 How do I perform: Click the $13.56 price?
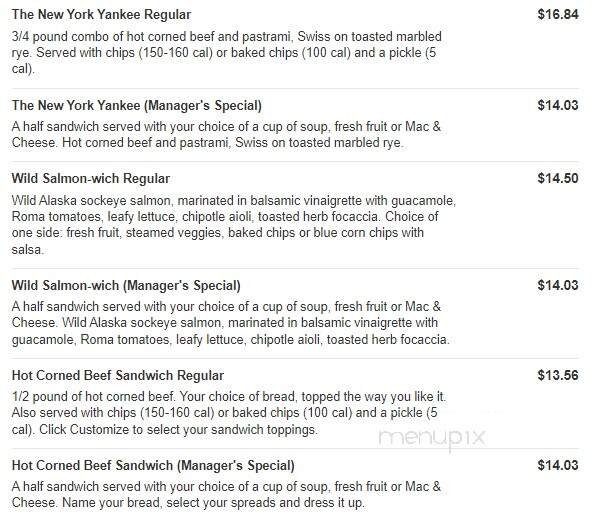560,376
